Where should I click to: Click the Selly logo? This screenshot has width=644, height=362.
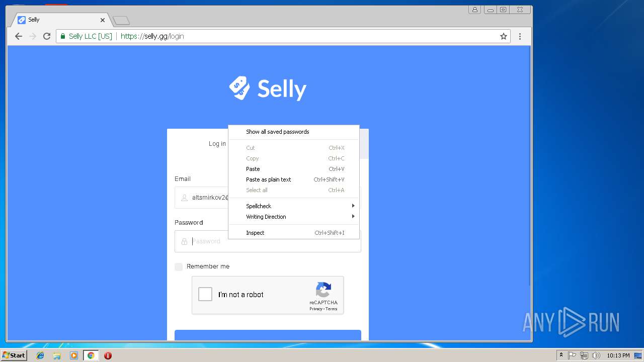(x=268, y=88)
